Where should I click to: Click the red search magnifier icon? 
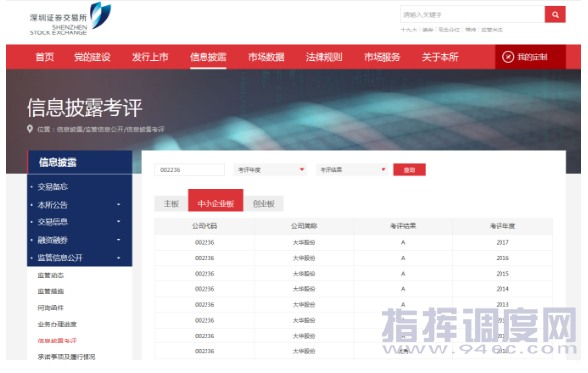click(x=555, y=14)
